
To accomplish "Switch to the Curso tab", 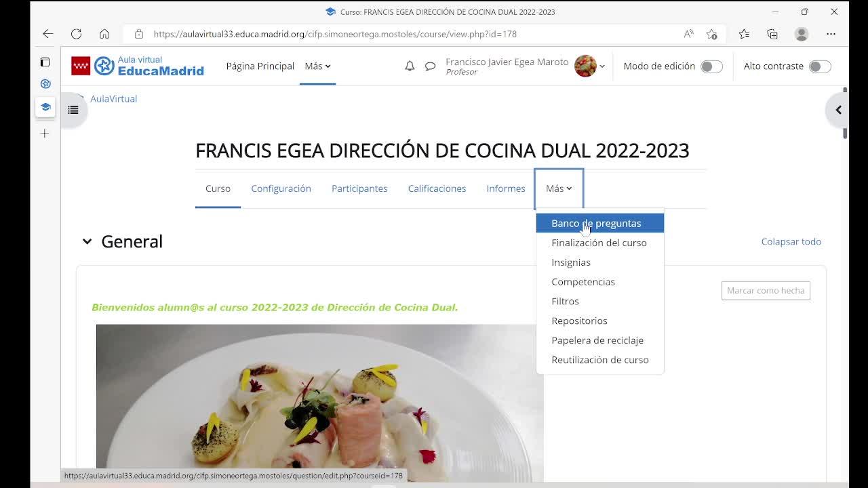I will [218, 188].
